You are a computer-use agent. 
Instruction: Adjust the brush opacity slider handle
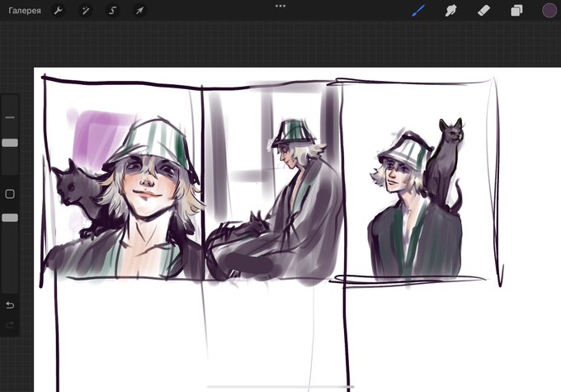(10, 218)
